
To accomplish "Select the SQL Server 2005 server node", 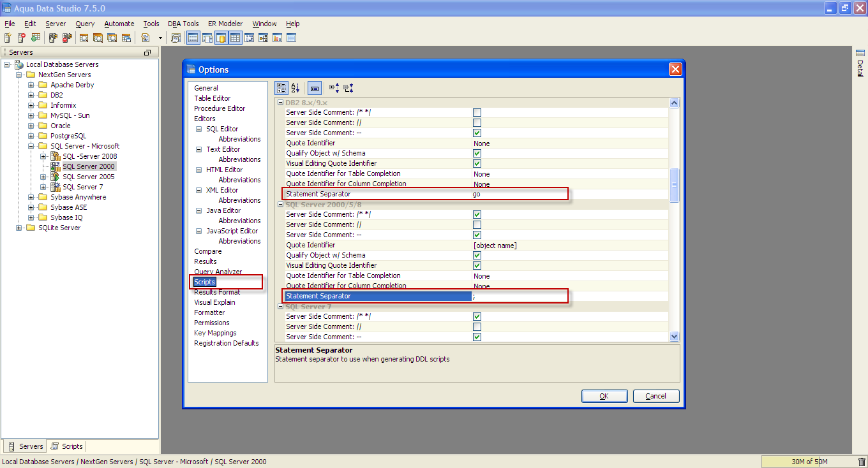I will (x=89, y=177).
